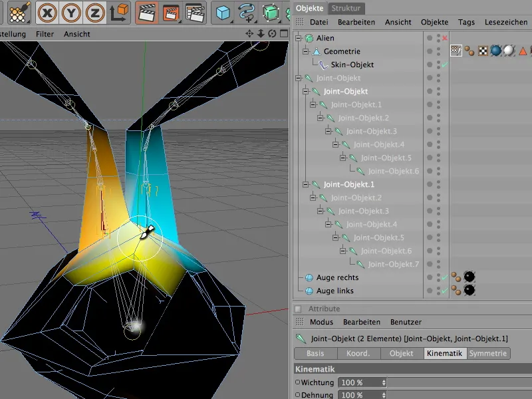Open the Benutzer menu
Viewport: 532px width, 399px height.
click(406, 322)
